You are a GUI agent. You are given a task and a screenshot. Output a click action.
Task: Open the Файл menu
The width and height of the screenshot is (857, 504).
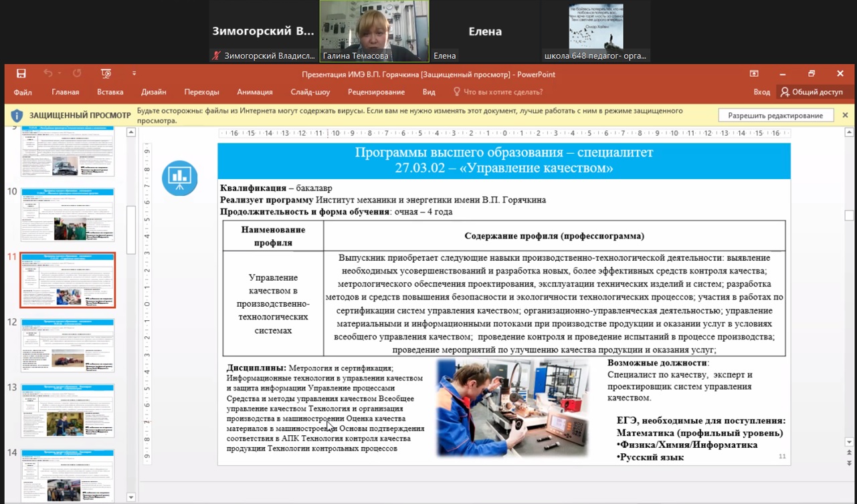pyautogui.click(x=23, y=92)
